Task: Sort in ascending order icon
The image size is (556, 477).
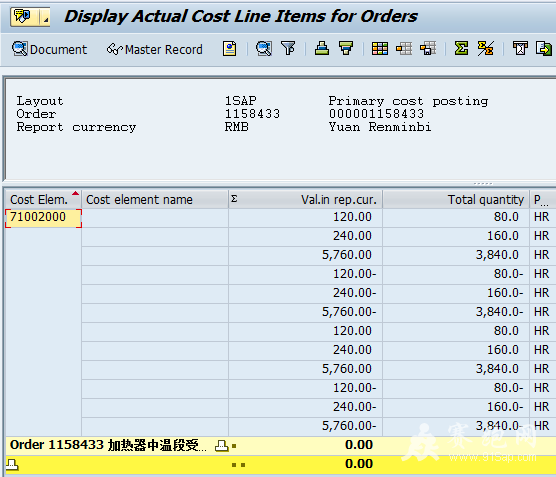Action: pos(322,49)
